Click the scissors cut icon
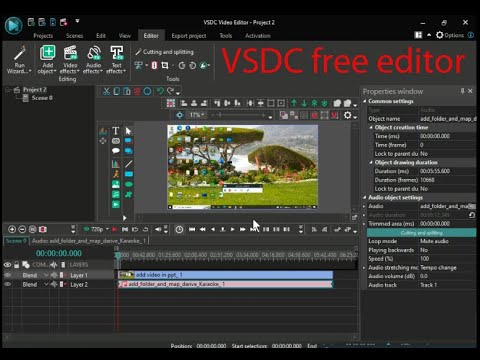 pos(106,91)
